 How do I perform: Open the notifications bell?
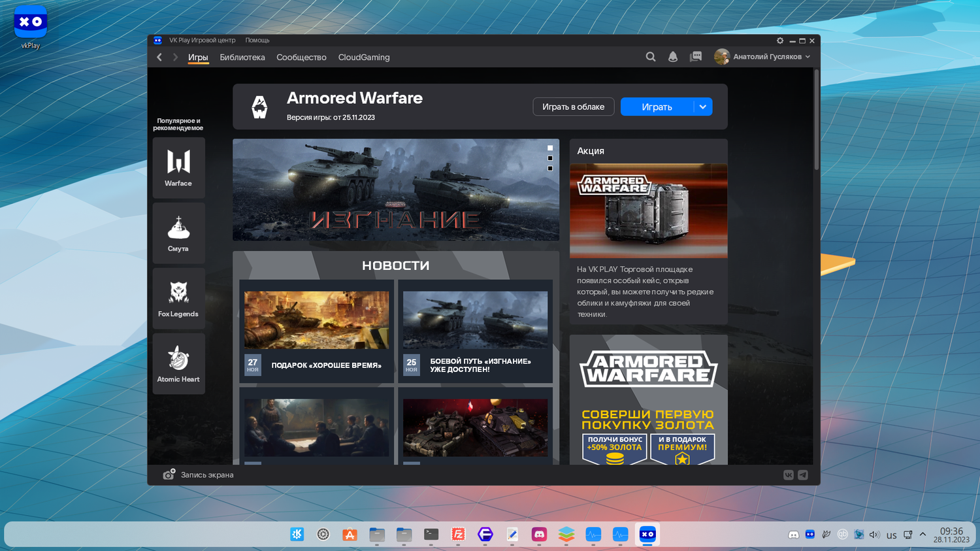673,57
